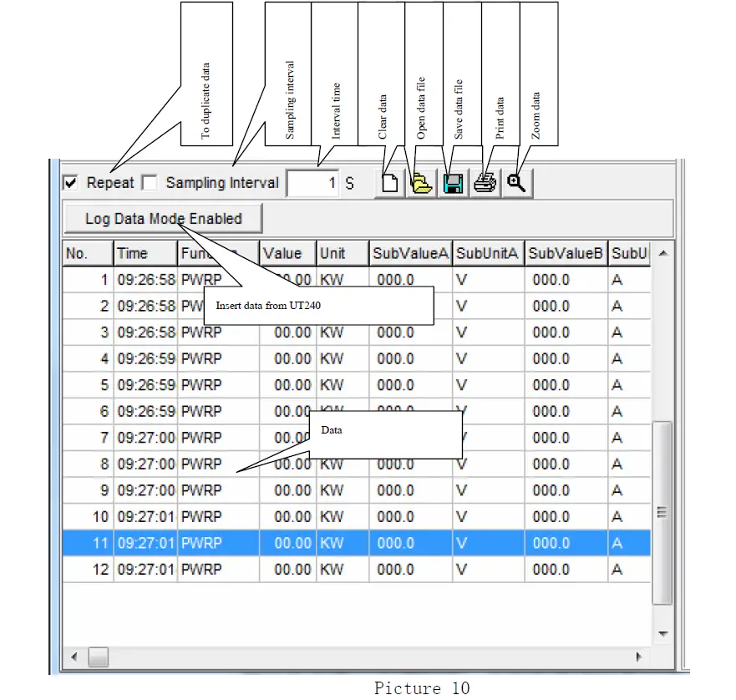Click KW unit cell in row 5
Viewport: 736px width, 700px height.
(x=343, y=385)
